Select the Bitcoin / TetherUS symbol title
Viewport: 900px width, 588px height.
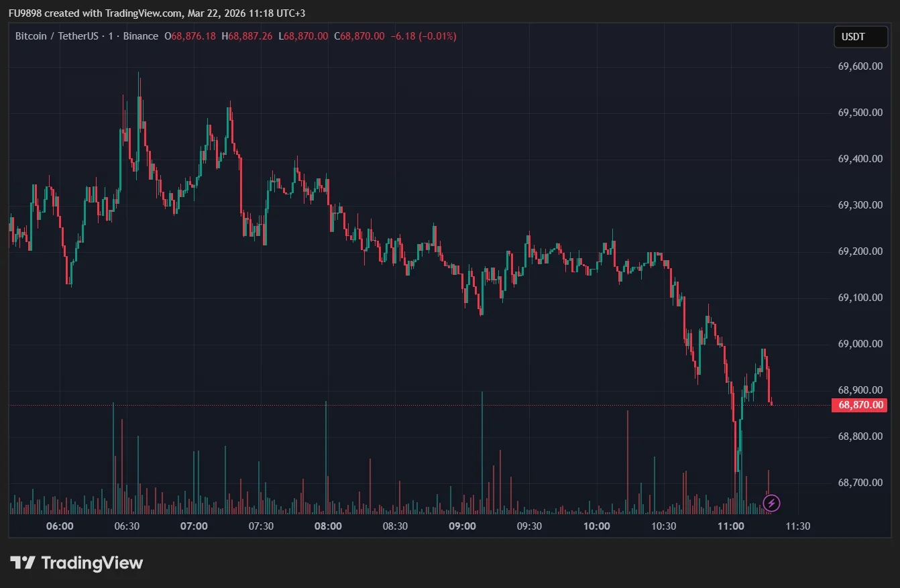click(x=58, y=36)
